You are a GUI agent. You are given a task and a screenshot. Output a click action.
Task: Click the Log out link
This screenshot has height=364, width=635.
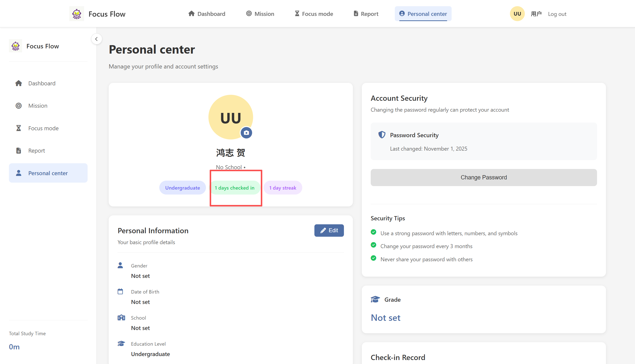pos(557,14)
